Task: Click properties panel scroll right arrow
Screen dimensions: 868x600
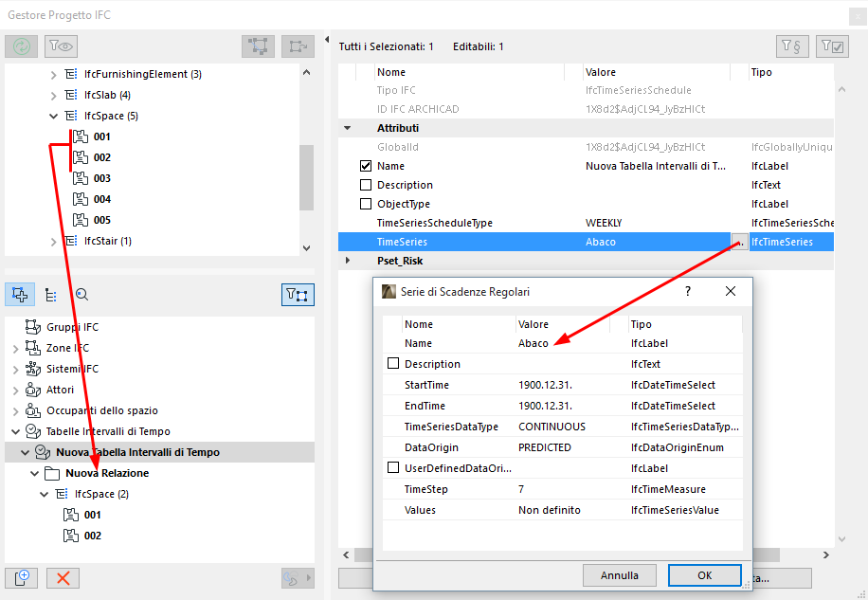Action: click(826, 555)
